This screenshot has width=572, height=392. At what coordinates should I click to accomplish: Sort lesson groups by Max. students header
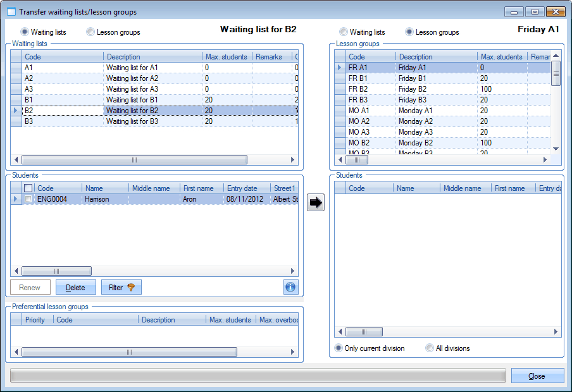click(x=501, y=57)
